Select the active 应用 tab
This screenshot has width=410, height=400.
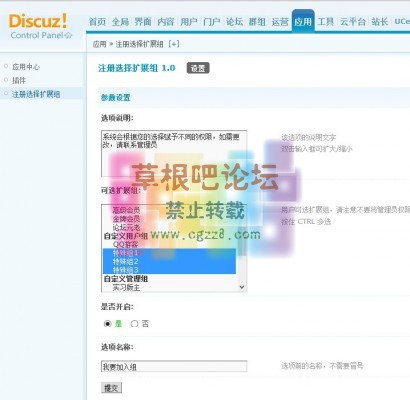[x=303, y=21]
